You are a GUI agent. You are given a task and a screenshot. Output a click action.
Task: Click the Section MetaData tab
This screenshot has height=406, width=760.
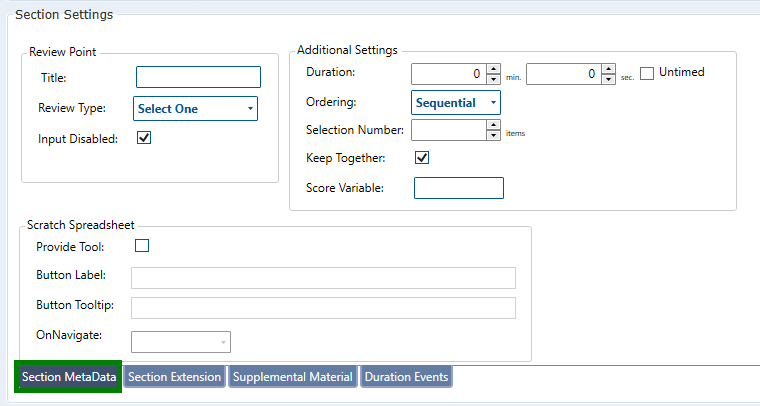69,377
